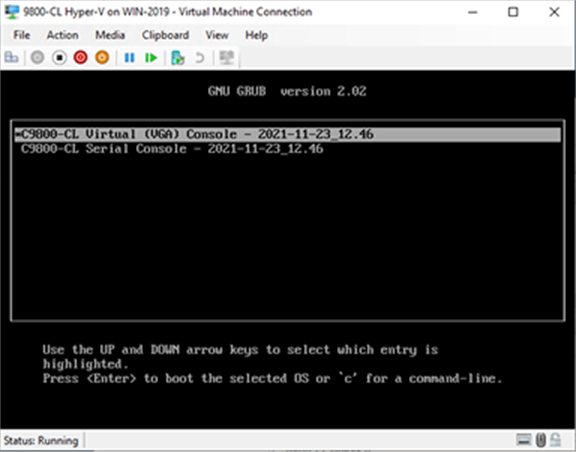Select C9800-CL Virtual (VGA) Console entry
This screenshot has height=452, width=576.
tap(288, 134)
